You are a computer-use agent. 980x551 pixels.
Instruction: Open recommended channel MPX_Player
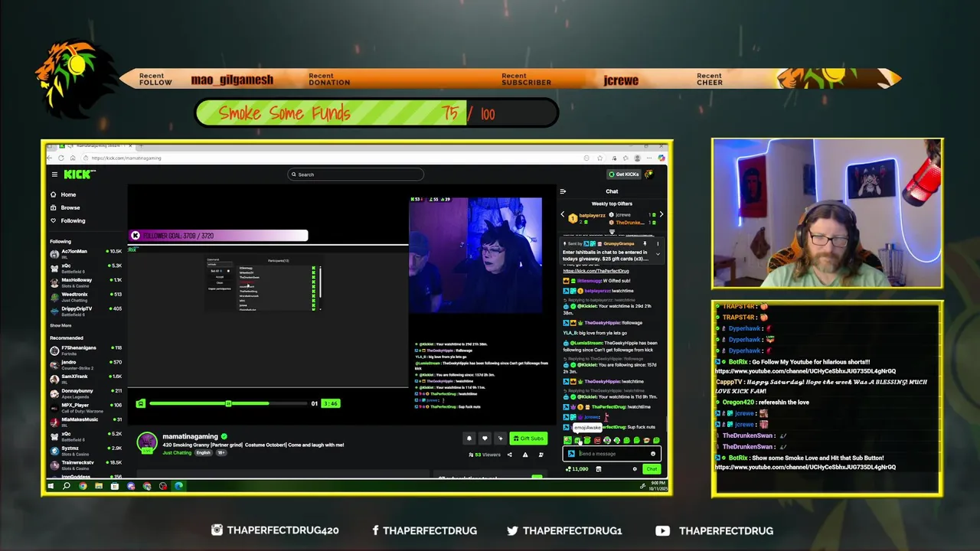[x=86, y=407]
